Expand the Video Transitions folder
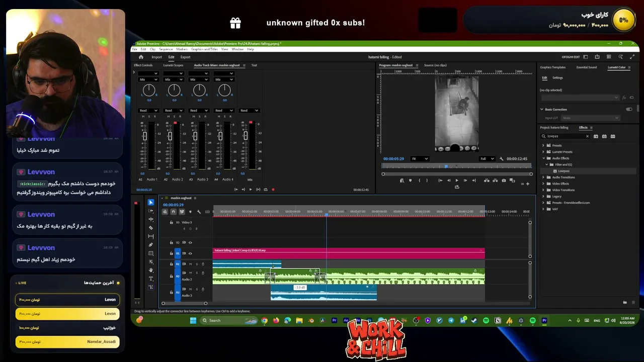The height and width of the screenshot is (362, 644). (x=543, y=190)
